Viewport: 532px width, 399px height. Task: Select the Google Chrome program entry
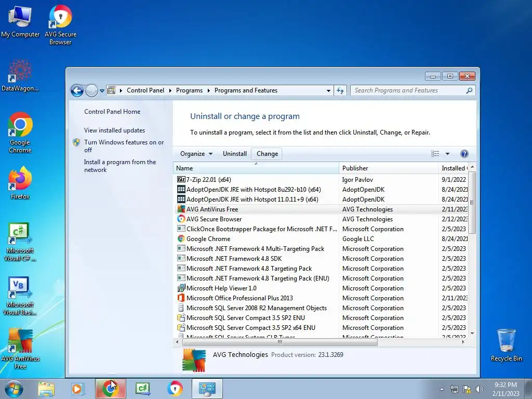coord(321,238)
